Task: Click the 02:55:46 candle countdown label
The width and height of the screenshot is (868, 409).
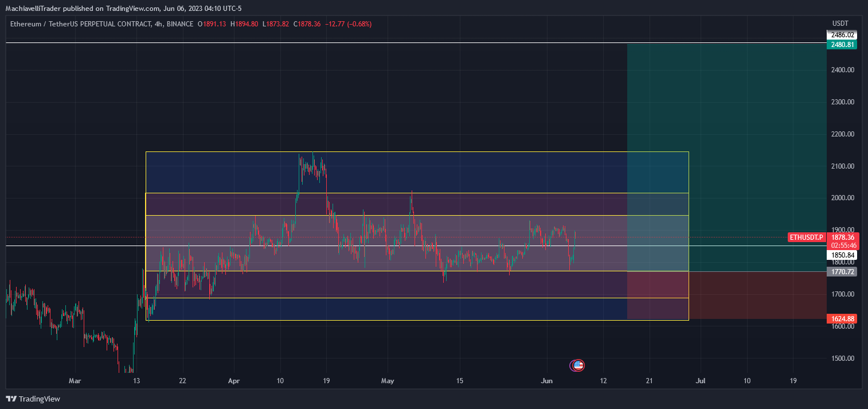Action: pos(843,246)
